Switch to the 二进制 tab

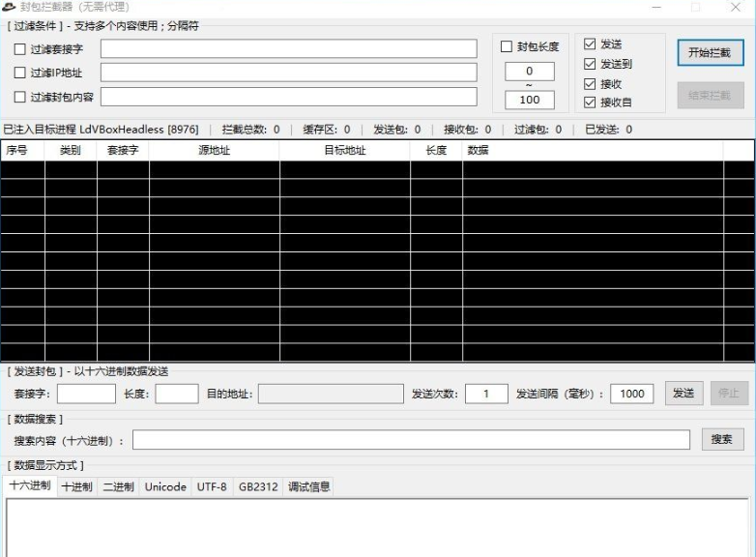coord(119,486)
